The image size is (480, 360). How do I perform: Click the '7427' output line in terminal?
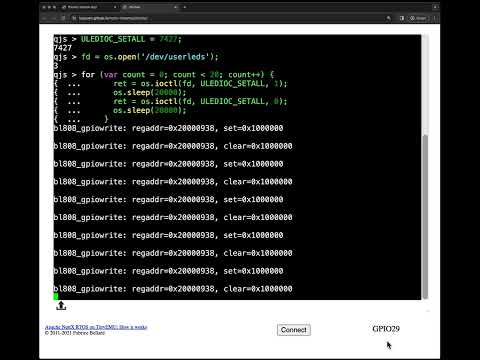point(63,48)
